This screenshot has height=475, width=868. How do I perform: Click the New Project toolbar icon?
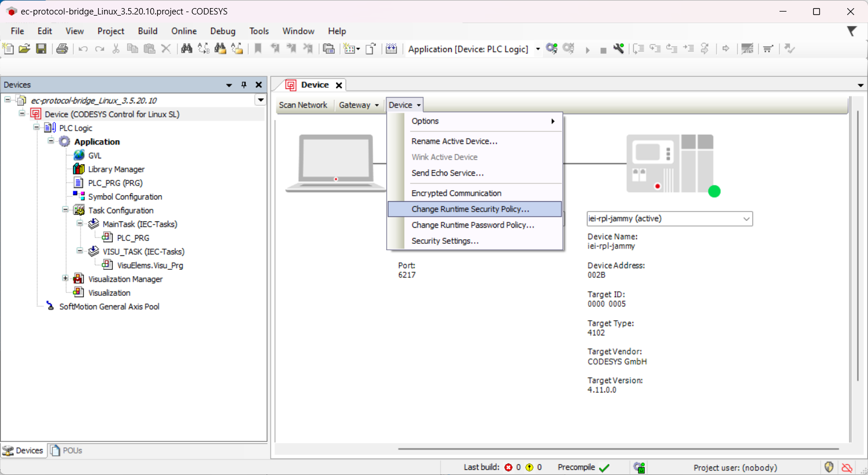[8, 49]
